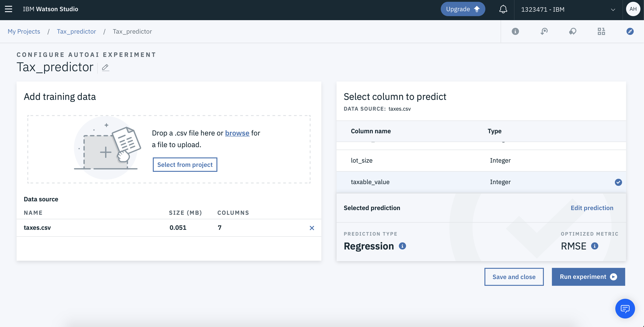This screenshot has width=644, height=327.
Task: Click the Integer type of taxable_value
Action: (500, 182)
